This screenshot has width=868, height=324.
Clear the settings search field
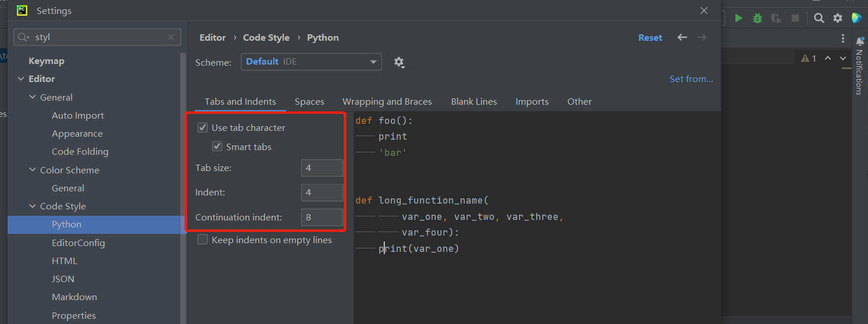[x=171, y=37]
